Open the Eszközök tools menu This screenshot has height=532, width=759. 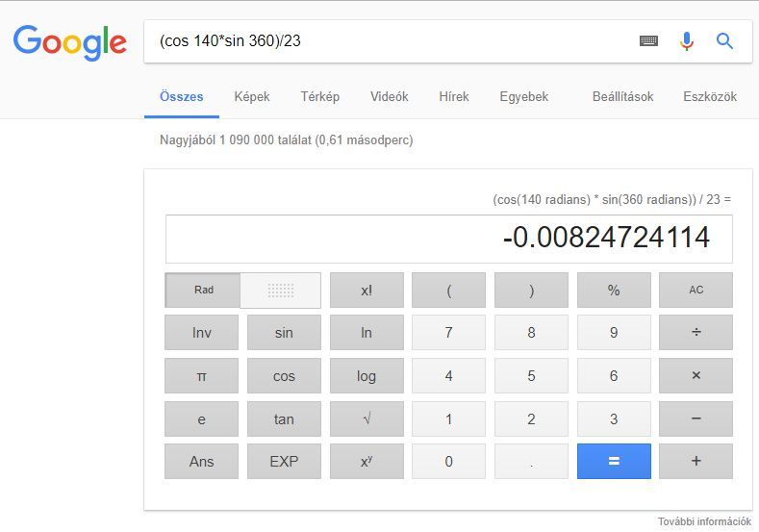click(x=709, y=96)
